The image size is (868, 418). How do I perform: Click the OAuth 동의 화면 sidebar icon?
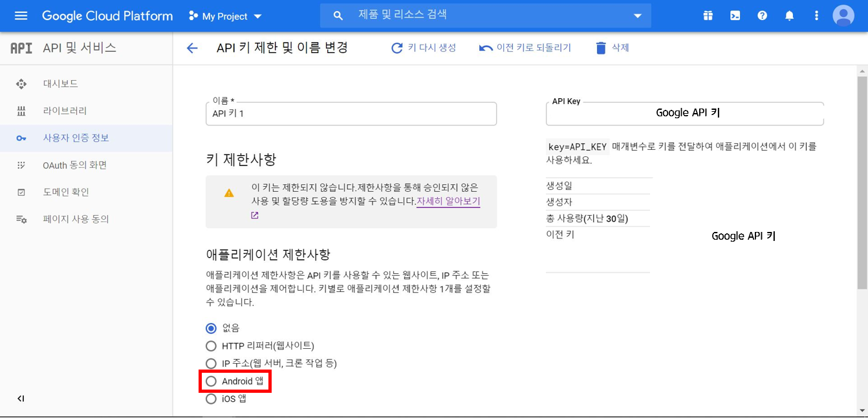(21, 165)
